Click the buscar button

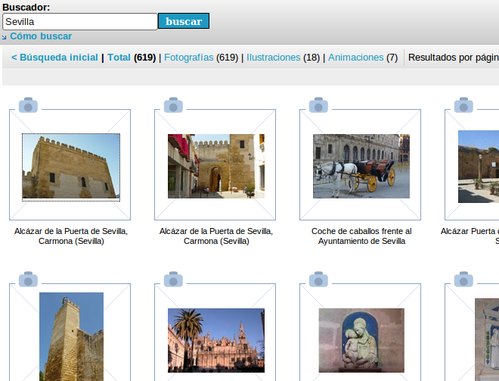[x=184, y=21]
